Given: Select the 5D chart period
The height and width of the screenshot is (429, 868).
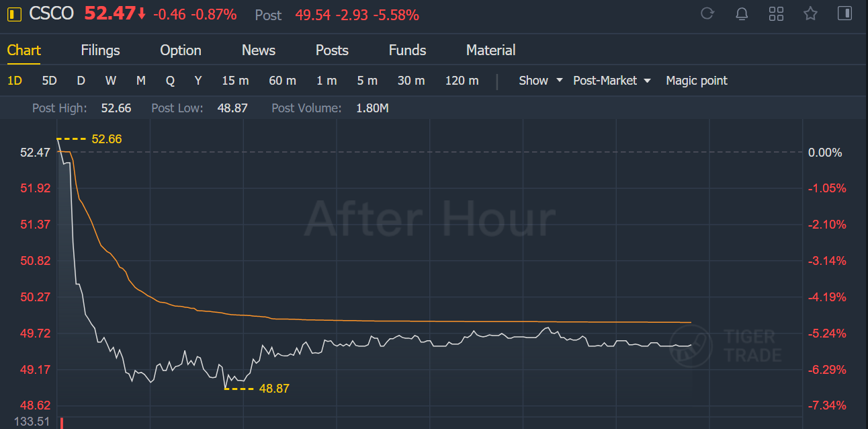Looking at the screenshot, I should coord(49,81).
